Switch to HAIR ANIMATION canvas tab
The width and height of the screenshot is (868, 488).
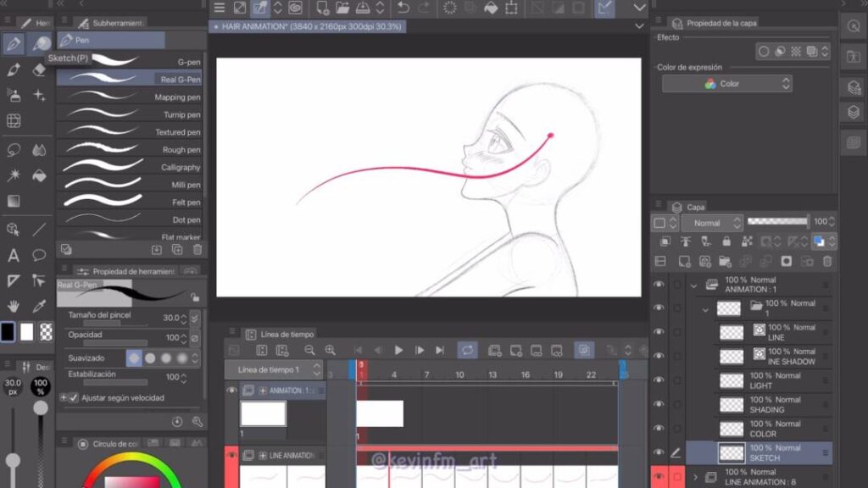[x=307, y=26]
